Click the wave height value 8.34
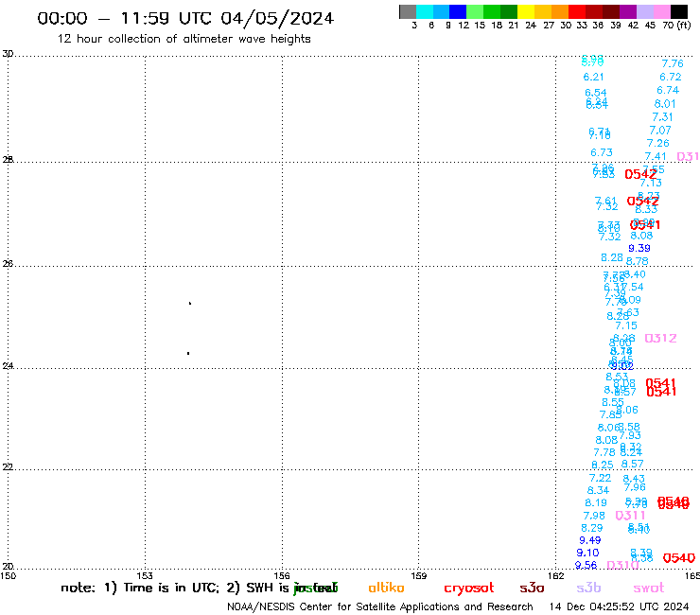 [x=598, y=490]
